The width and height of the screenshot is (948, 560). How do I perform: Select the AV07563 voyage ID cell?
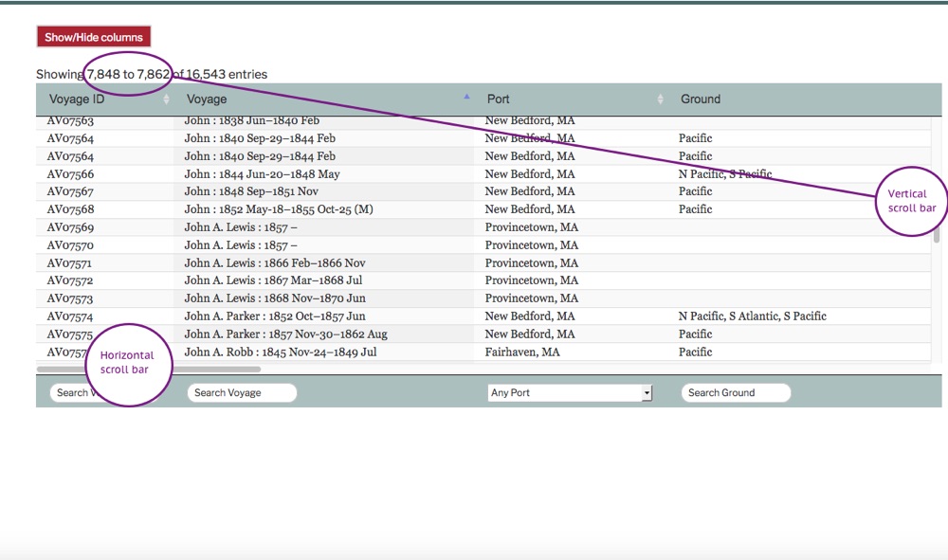[x=71, y=121]
